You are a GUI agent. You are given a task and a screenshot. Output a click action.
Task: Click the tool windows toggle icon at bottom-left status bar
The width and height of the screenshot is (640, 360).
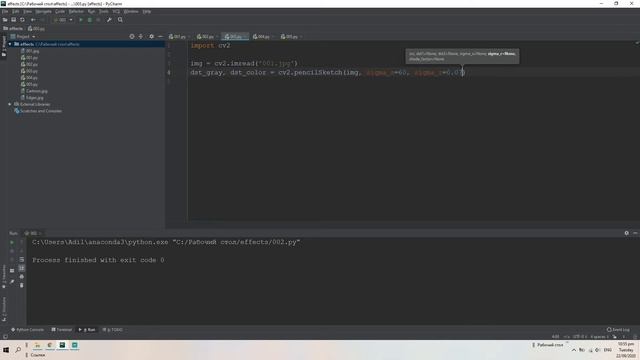(5, 337)
